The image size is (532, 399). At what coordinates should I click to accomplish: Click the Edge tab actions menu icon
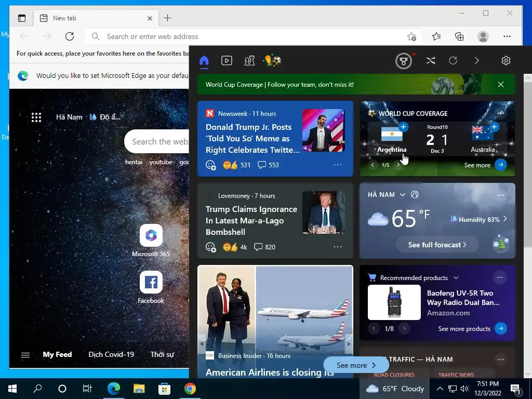click(22, 18)
